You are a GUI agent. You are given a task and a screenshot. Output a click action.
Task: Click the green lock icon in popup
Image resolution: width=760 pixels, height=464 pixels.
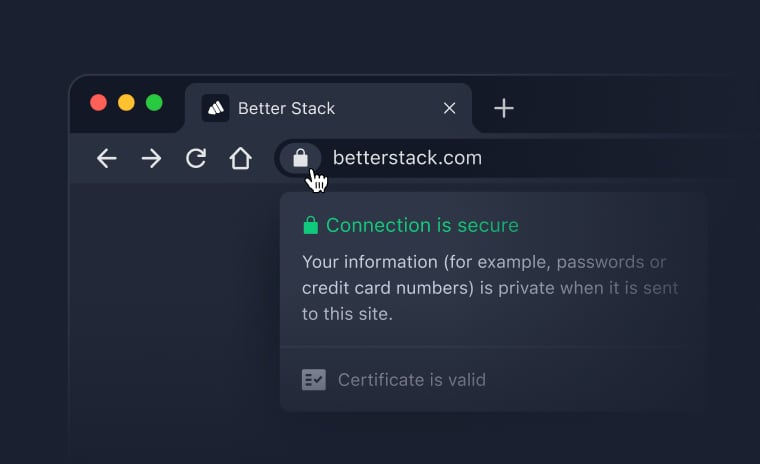(x=310, y=225)
